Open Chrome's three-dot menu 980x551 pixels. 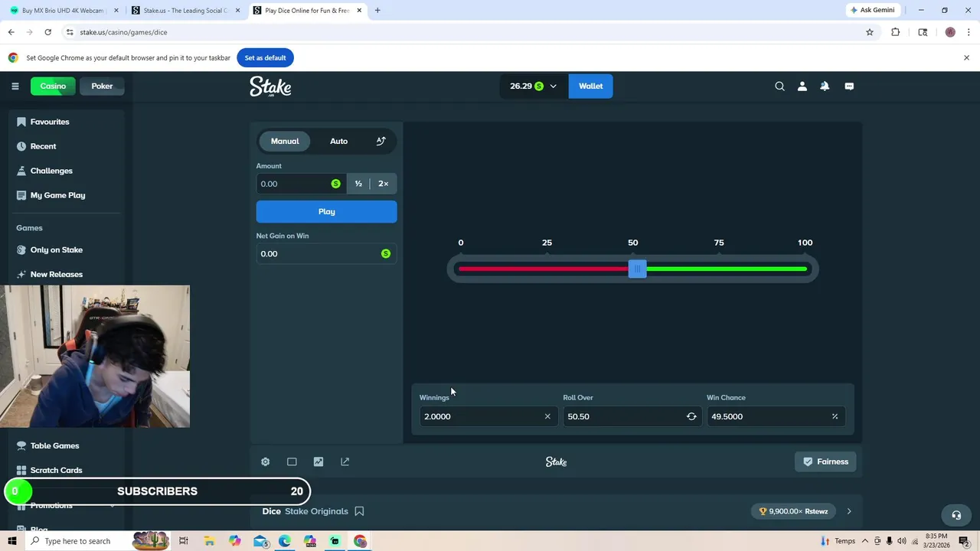tap(968, 32)
